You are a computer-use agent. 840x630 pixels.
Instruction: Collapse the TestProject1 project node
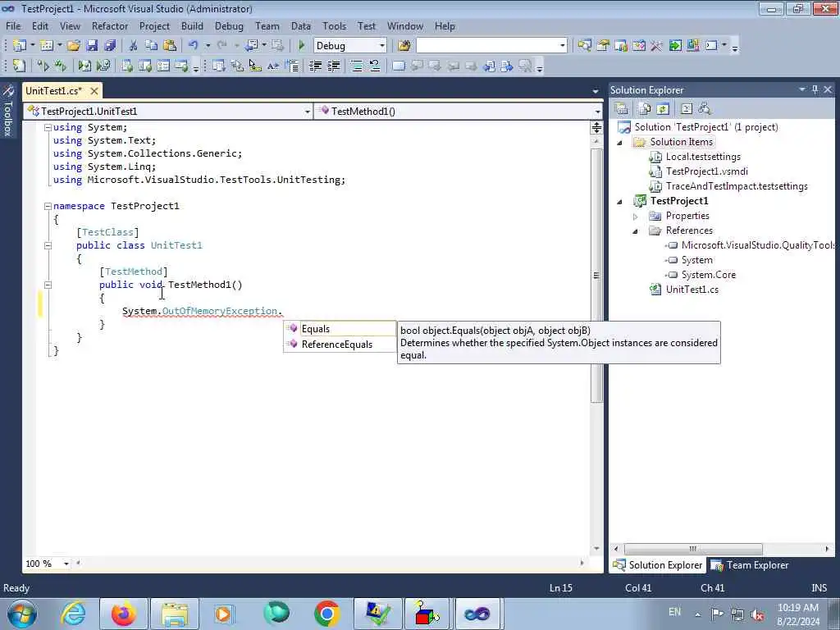[620, 202]
